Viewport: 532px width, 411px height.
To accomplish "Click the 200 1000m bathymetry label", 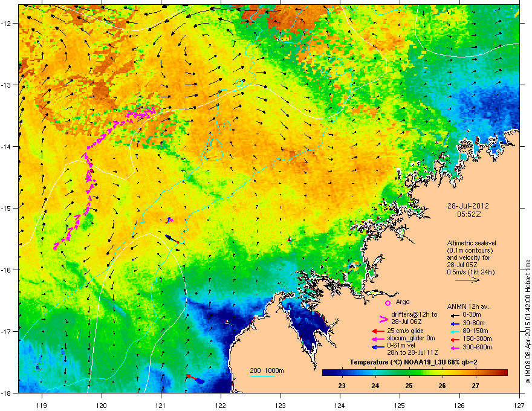I will 267,371.
